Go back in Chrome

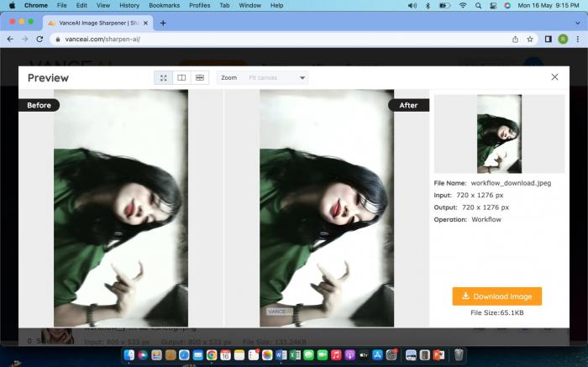click(10, 39)
